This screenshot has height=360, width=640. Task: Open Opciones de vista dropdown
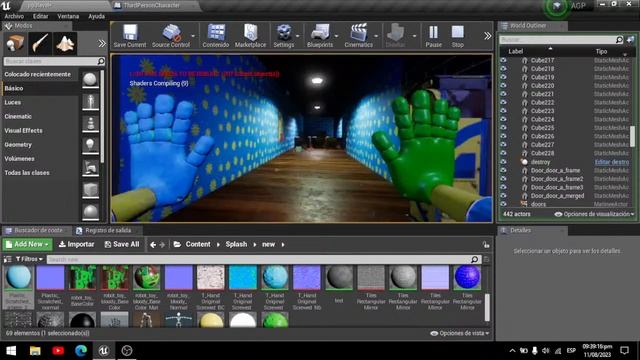pos(460,333)
